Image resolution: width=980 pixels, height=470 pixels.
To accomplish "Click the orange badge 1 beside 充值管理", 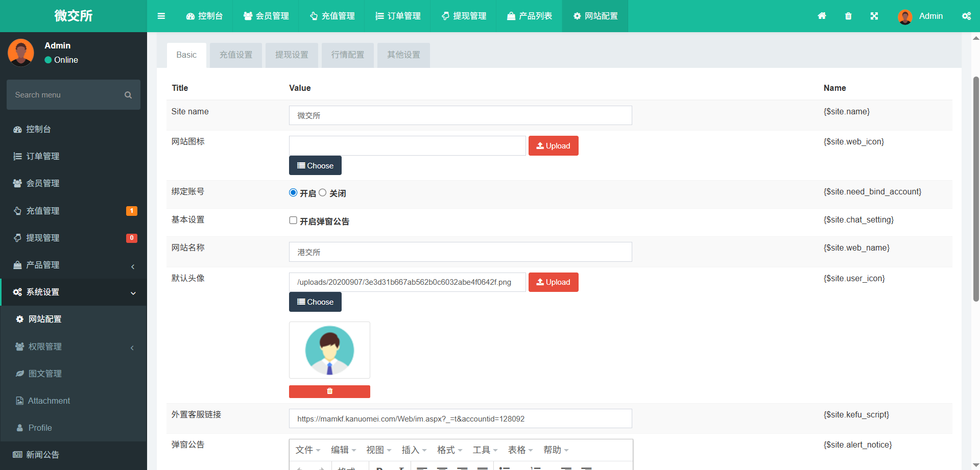I will coord(132,211).
